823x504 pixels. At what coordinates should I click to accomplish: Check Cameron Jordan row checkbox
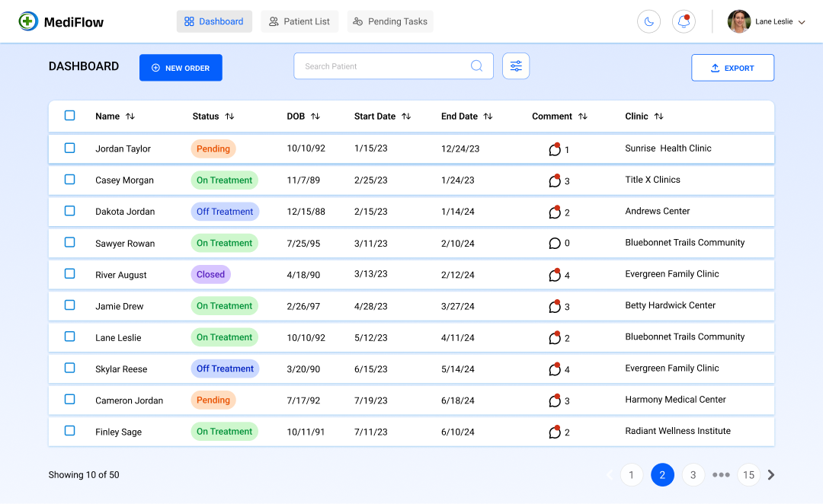[x=69, y=400]
